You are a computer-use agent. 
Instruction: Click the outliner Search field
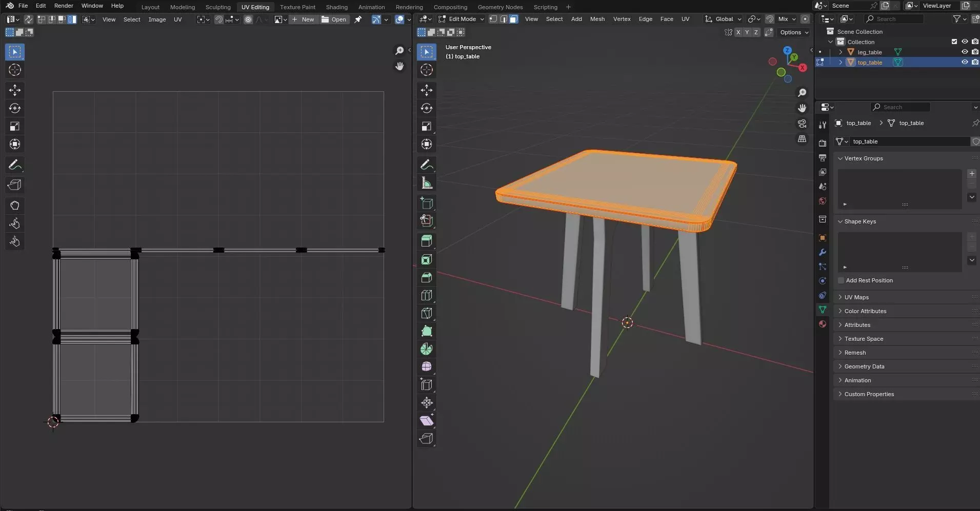click(x=894, y=19)
